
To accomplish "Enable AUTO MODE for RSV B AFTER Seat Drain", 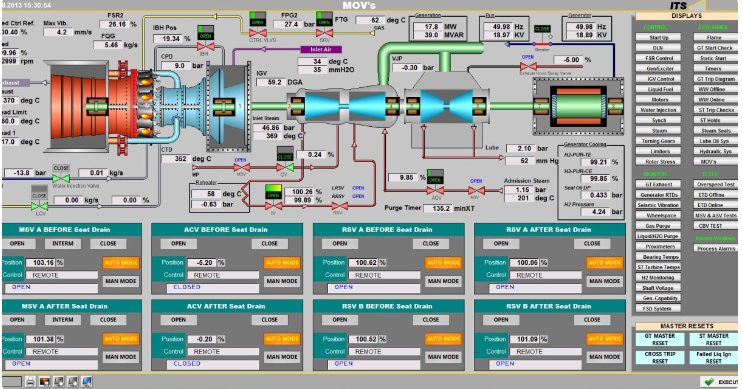I will (x=605, y=339).
